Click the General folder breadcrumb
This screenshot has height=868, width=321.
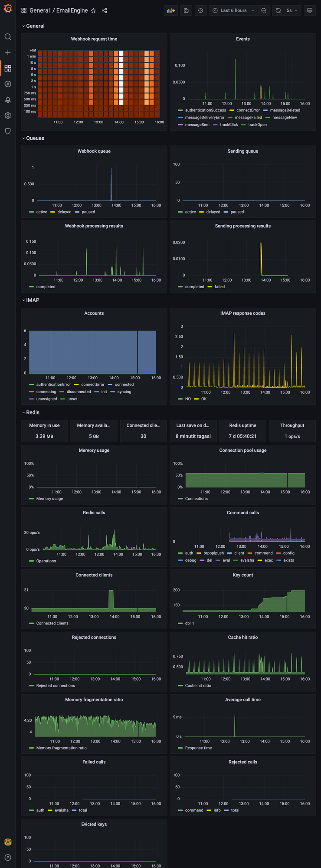39,10
